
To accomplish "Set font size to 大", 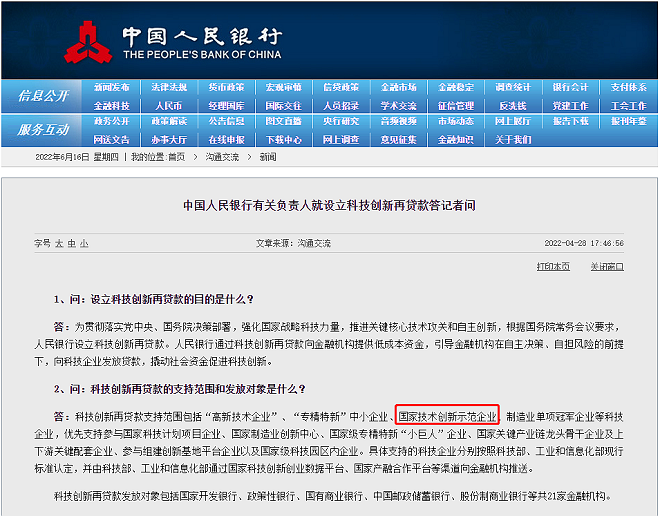I will (59, 243).
